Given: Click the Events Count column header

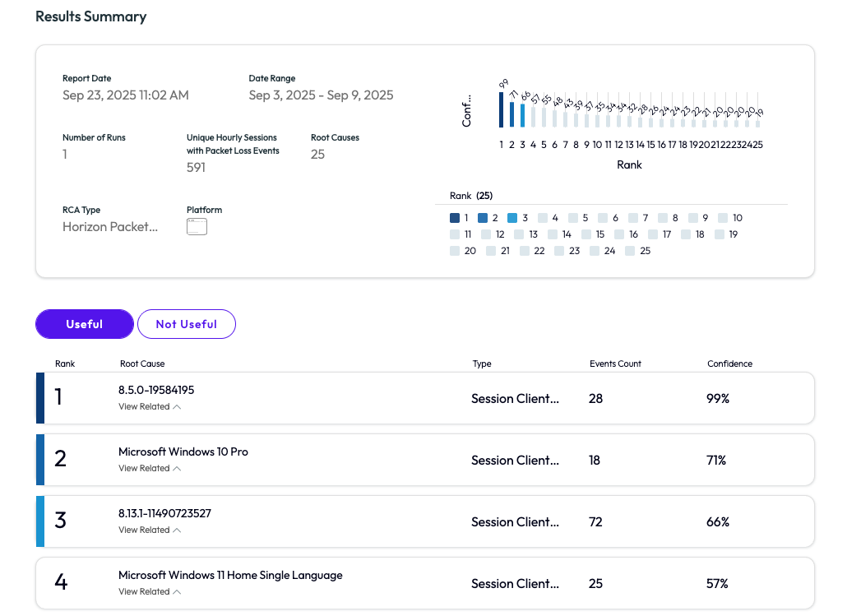Looking at the screenshot, I should pyautogui.click(x=615, y=364).
